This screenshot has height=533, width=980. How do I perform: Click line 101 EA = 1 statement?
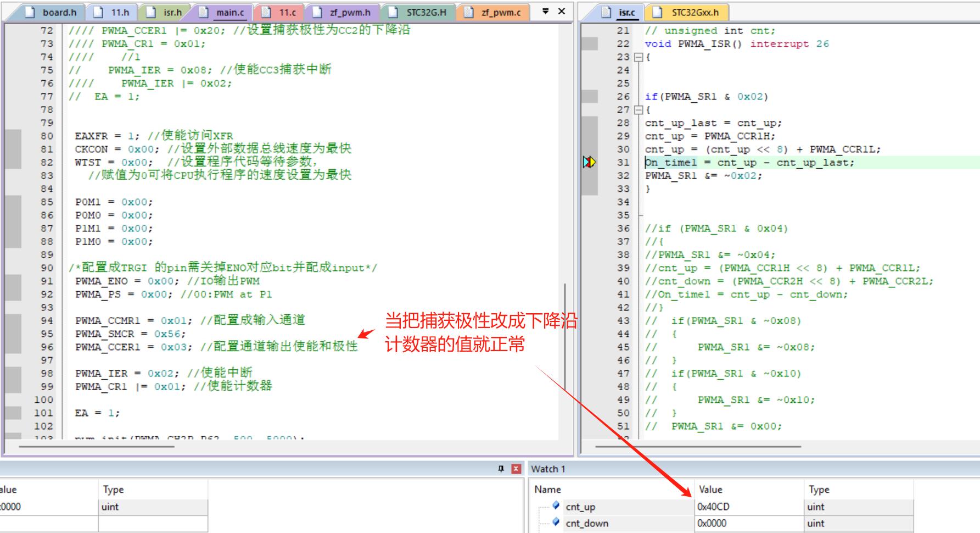tap(97, 413)
